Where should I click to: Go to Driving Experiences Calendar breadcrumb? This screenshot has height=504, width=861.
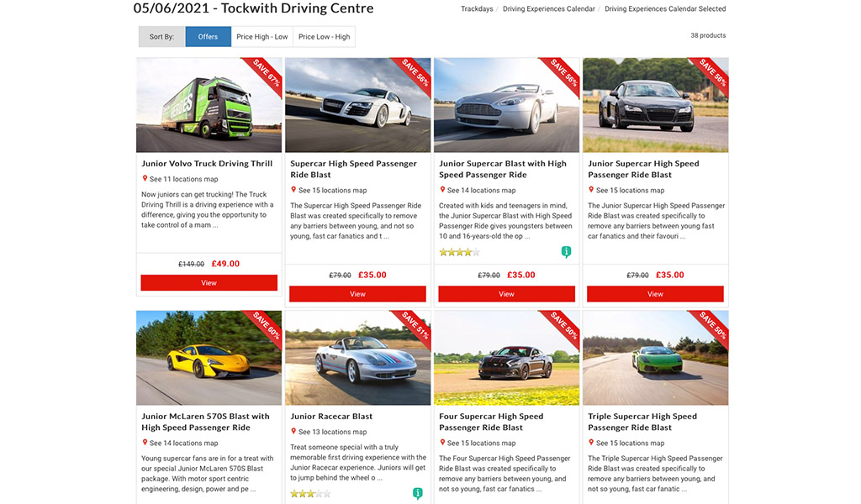(548, 8)
